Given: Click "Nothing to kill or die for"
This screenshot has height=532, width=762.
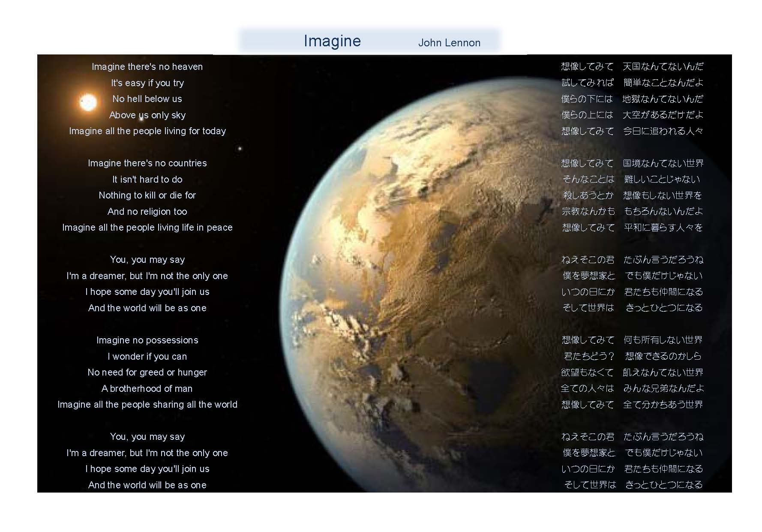Looking at the screenshot, I should pos(147,195).
